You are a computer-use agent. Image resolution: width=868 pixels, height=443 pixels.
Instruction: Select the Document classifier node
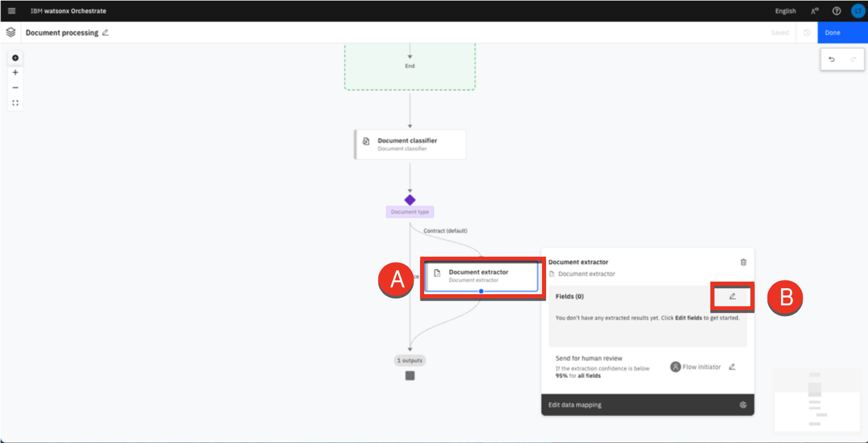tap(410, 145)
